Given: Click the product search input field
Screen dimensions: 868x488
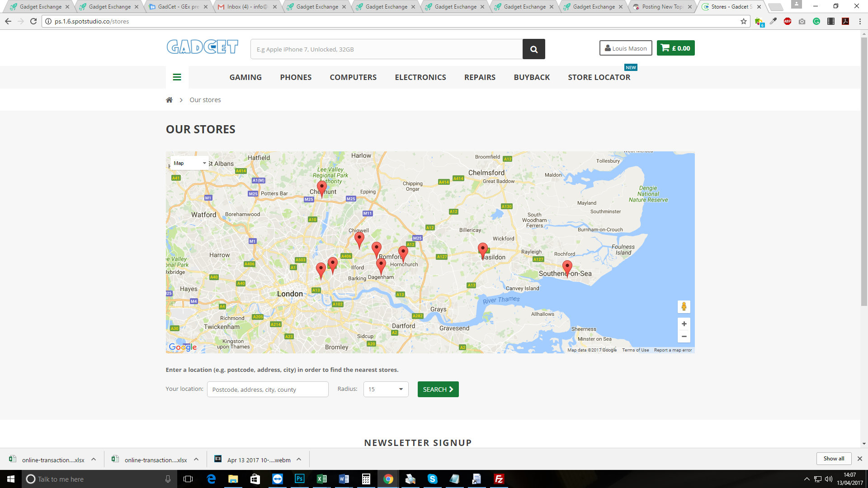Looking at the screenshot, I should 387,49.
